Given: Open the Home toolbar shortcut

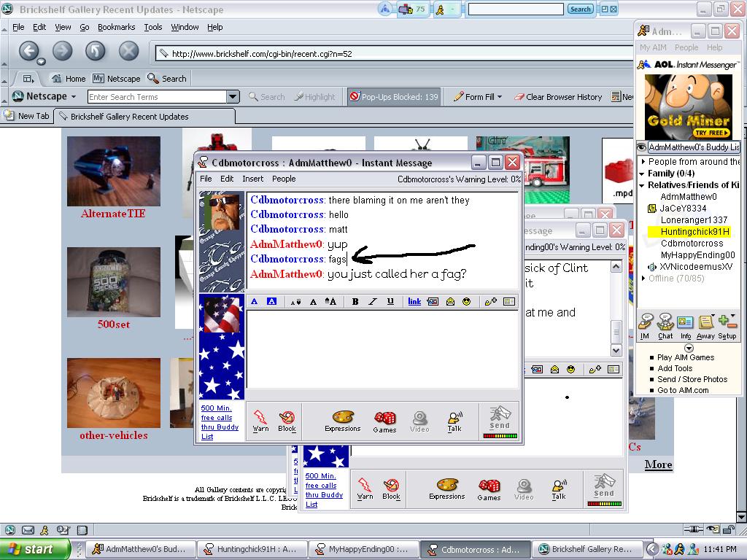Looking at the screenshot, I should [69, 79].
